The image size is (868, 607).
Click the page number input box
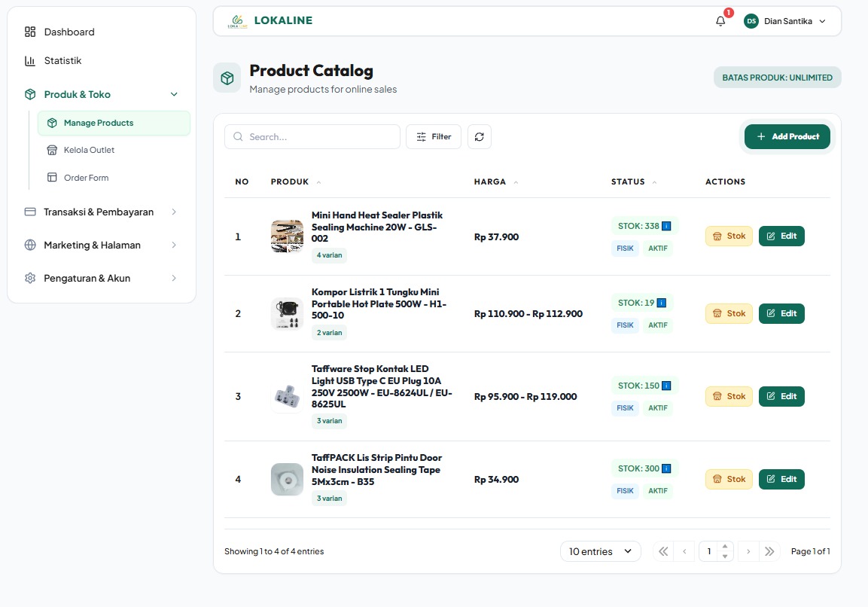coord(709,551)
